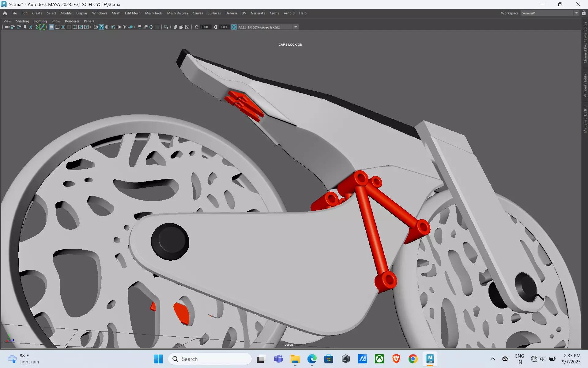Screen dimensions: 588x368
Task: Toggle the Safe Action icon
Action: point(81,27)
